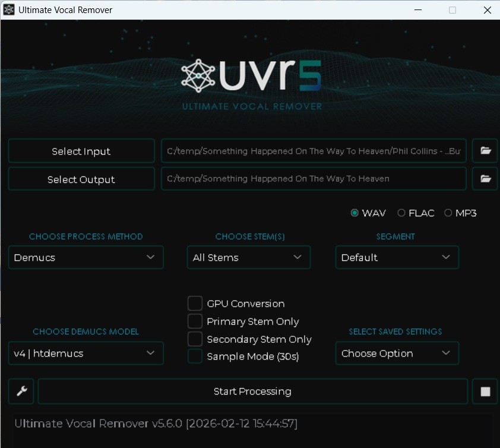500x448 pixels.
Task: Click the stop processing square icon
Action: pyautogui.click(x=485, y=392)
